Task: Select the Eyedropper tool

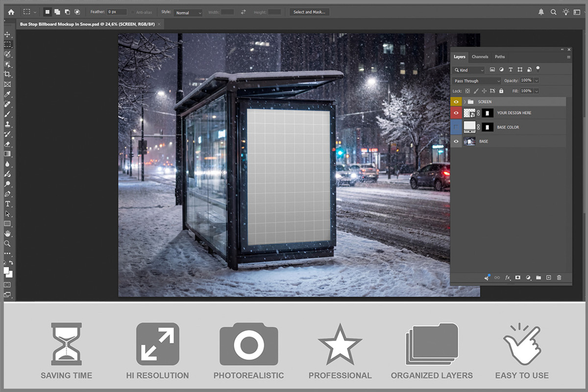Action: [x=7, y=94]
